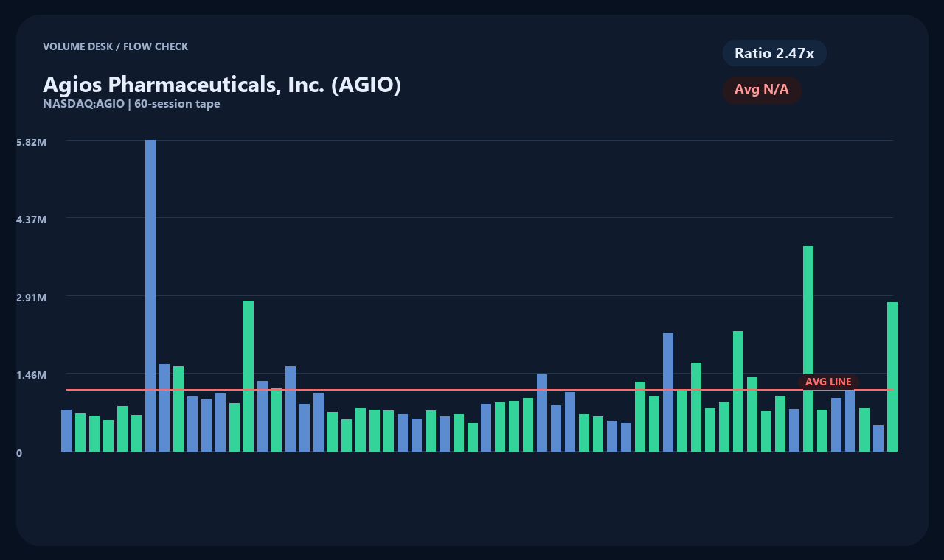Click the 2.91M axis label

(x=32, y=298)
